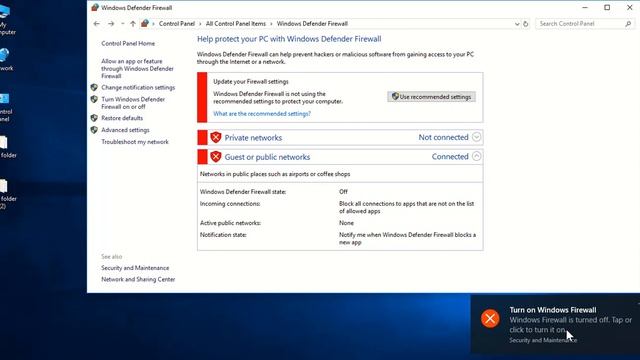Click red shield icon for Private networks
Image resolution: width=640 pixels, height=360 pixels.
click(216, 138)
